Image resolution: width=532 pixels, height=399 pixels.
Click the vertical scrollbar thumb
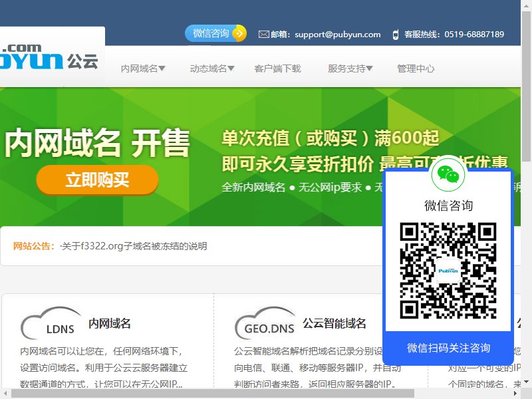pos(527,85)
